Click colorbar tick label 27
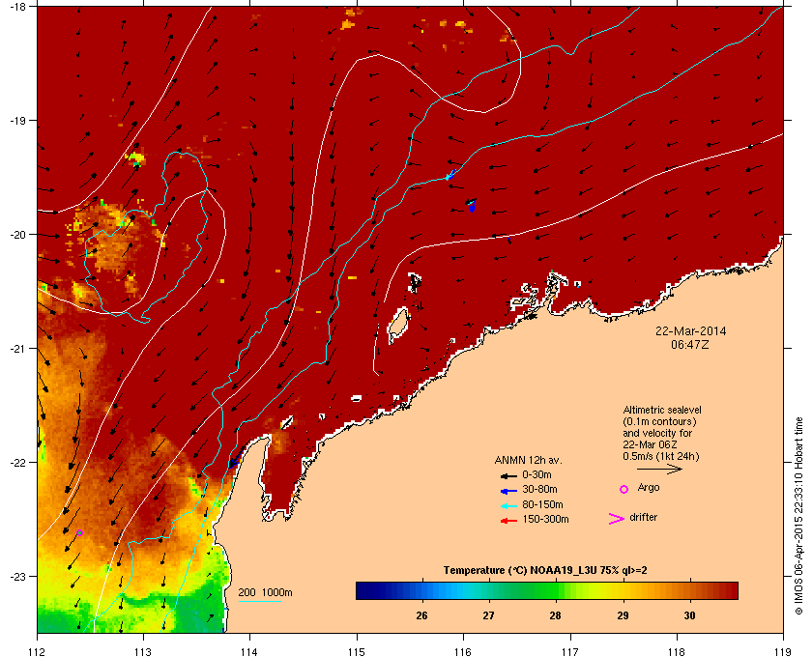 coord(488,615)
